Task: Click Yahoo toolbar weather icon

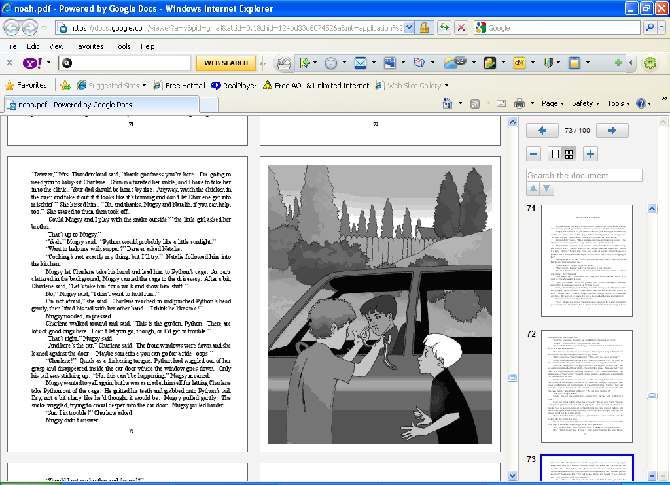Action: tap(455, 63)
